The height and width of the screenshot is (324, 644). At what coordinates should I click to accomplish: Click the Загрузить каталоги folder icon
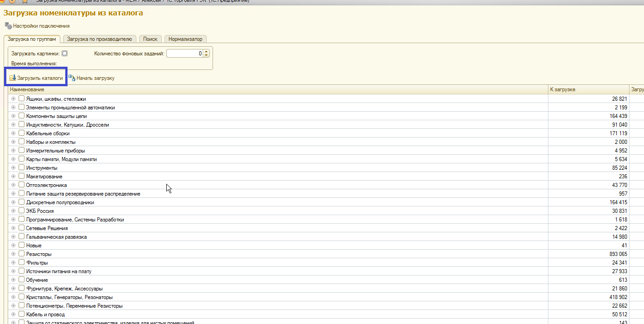click(x=13, y=78)
